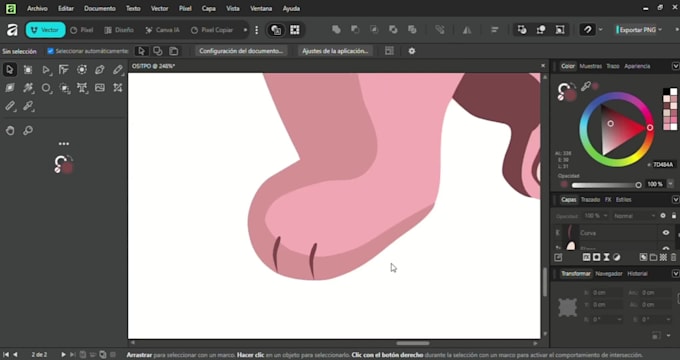Image resolution: width=680 pixels, height=360 pixels.
Task: Switch to Pixel studio
Action: (x=82, y=30)
